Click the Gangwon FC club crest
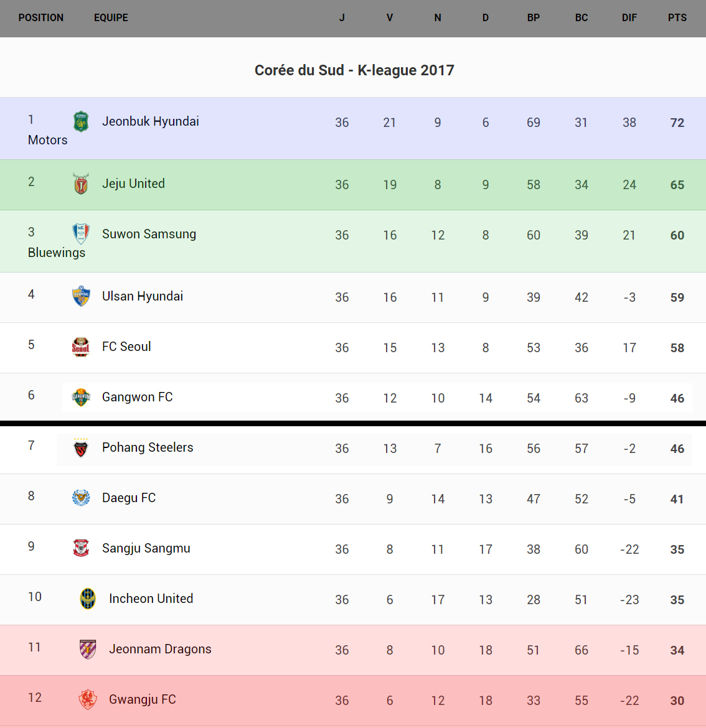This screenshot has height=728, width=706. click(81, 397)
